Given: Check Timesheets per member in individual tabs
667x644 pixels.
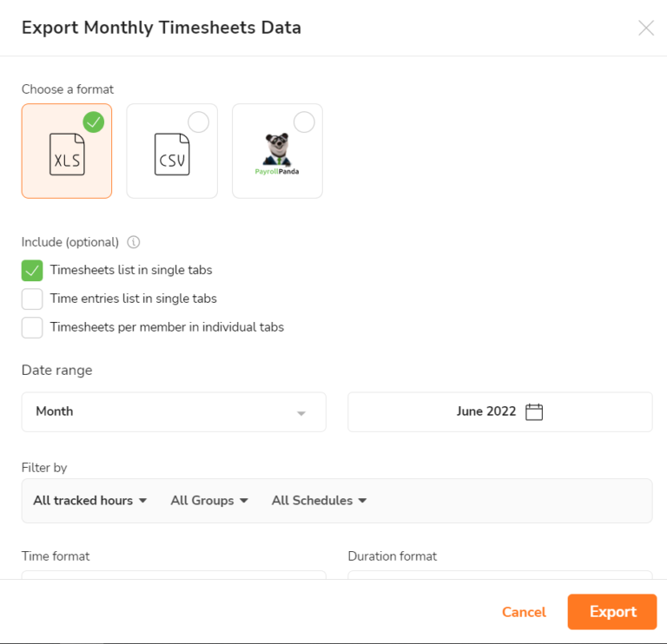Looking at the screenshot, I should pos(32,327).
